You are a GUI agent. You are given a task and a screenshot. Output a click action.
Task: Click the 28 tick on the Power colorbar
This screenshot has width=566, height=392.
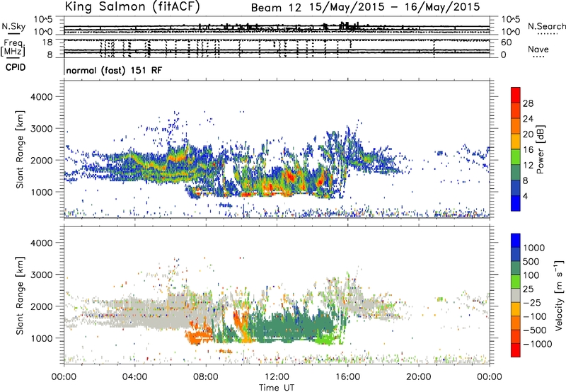tap(528, 103)
